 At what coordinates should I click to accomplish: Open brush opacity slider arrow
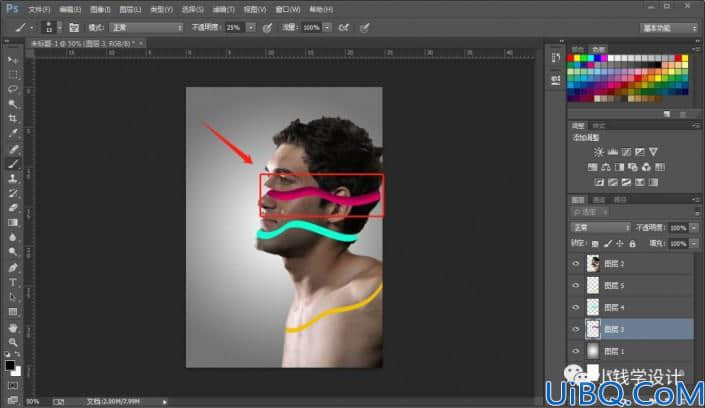251,28
